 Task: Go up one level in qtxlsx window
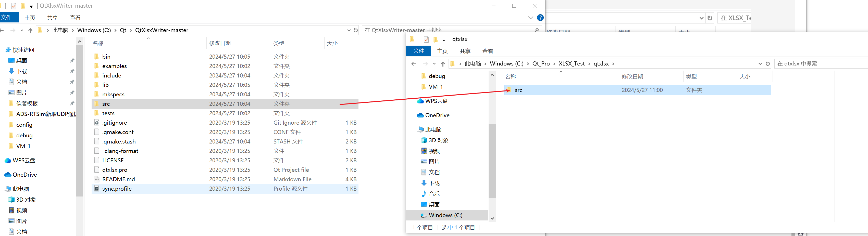click(443, 64)
